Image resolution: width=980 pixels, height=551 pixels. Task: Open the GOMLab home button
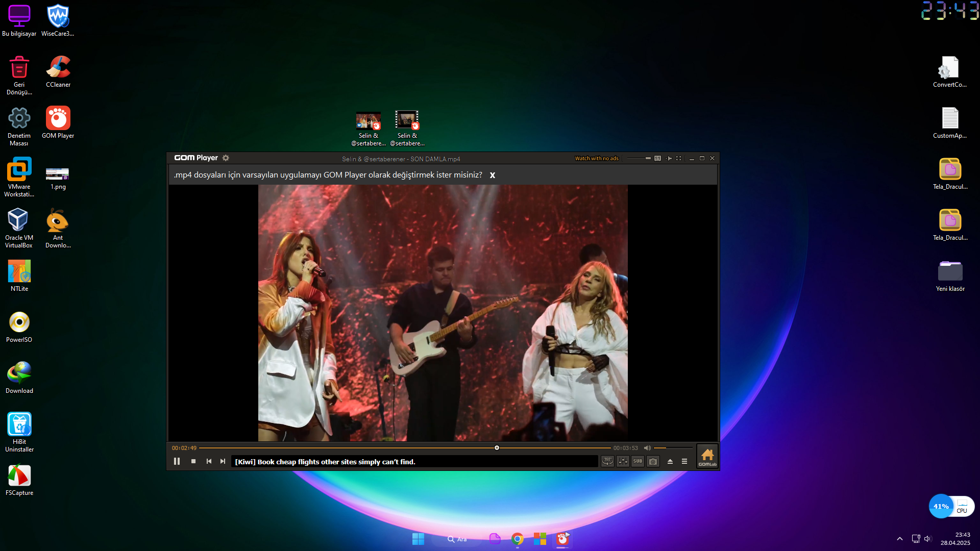[707, 456]
